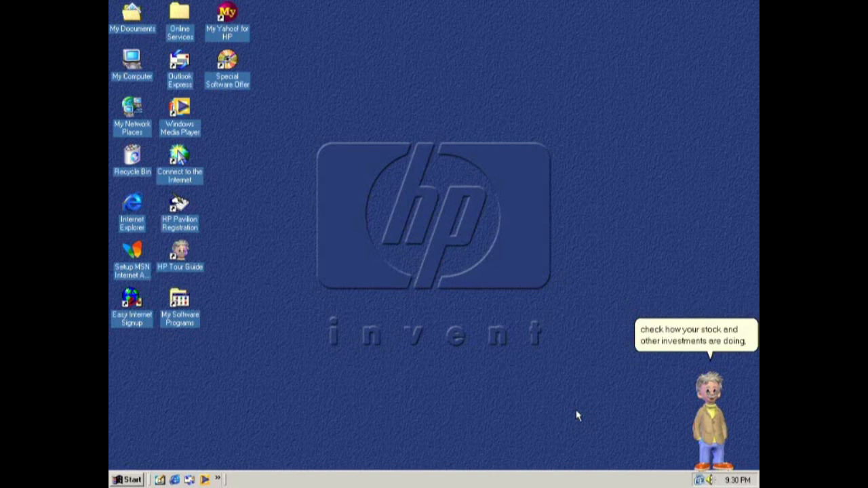868x488 pixels.
Task: Click the Setup MSN Internet Access icon
Action: [132, 260]
